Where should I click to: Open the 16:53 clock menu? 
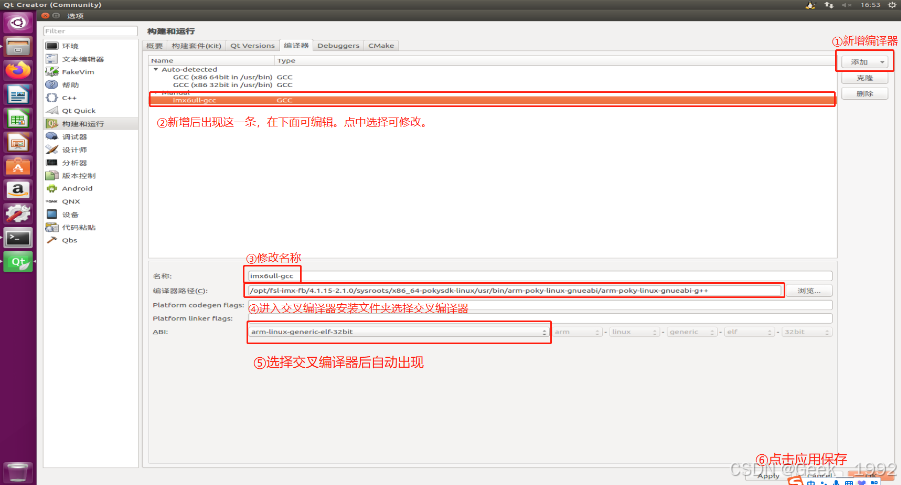point(870,5)
